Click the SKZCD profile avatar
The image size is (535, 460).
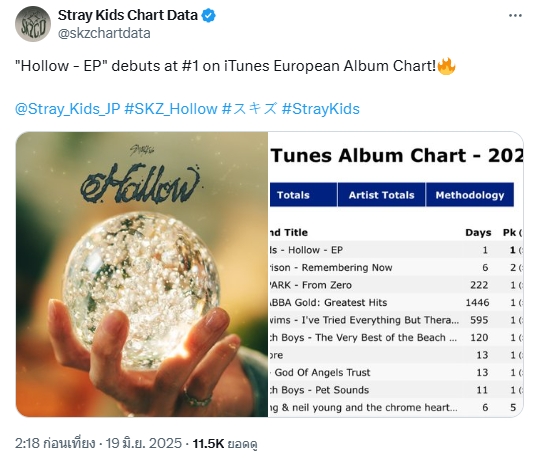tap(33, 24)
